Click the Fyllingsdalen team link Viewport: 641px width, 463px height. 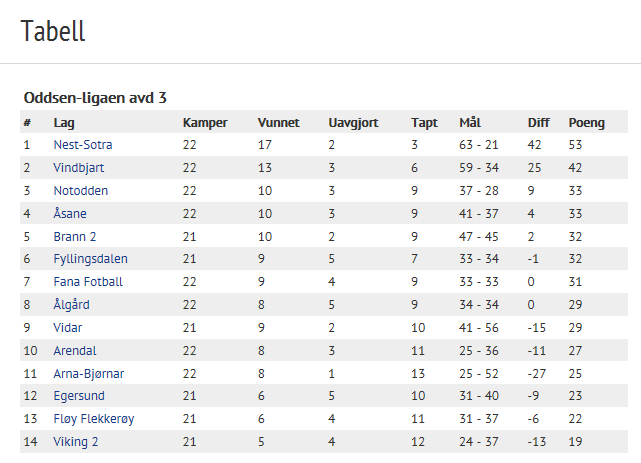click(x=90, y=259)
